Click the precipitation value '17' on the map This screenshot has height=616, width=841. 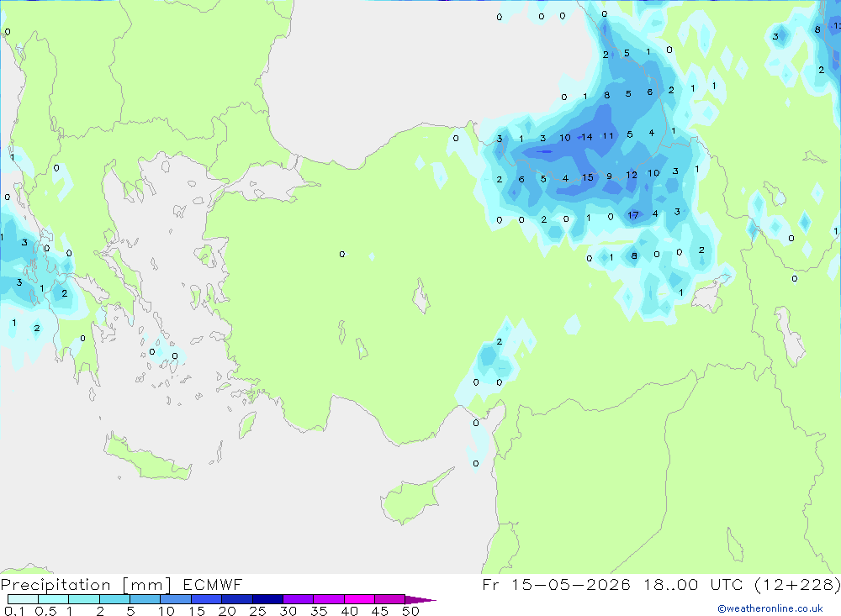[633, 215]
